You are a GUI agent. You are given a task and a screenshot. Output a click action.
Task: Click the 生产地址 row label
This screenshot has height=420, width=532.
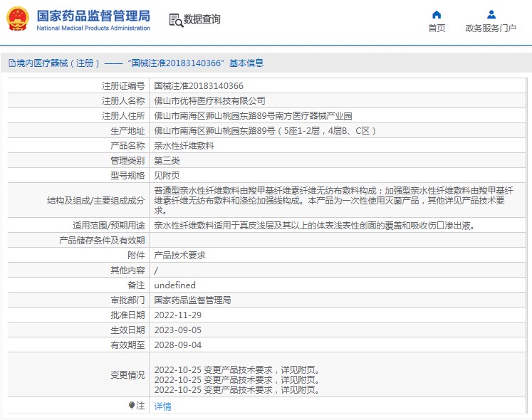coord(128,130)
